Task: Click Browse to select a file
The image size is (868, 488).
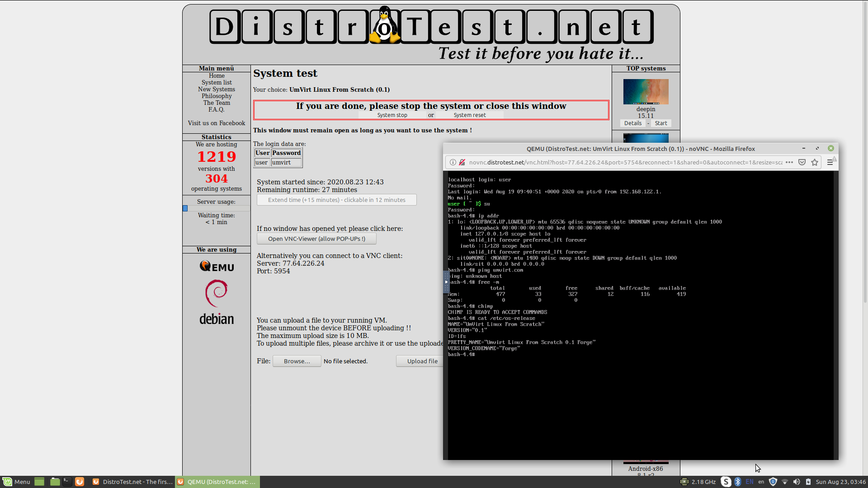Action: [297, 361]
